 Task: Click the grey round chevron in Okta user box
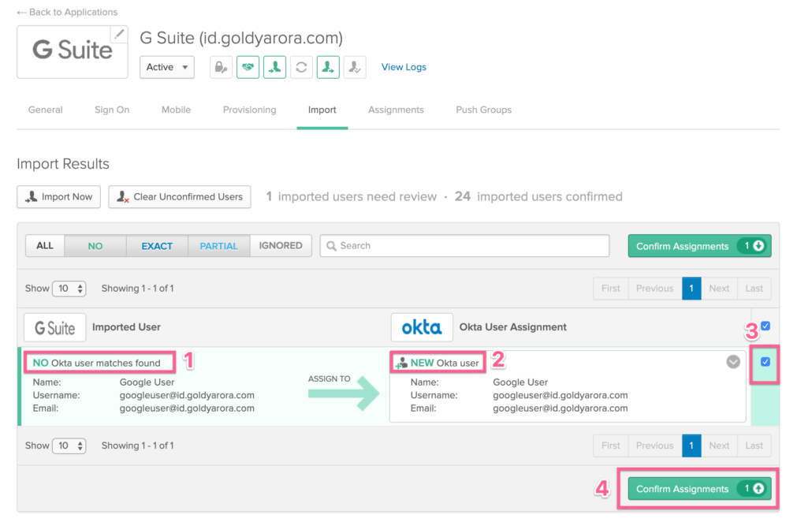pos(732,362)
